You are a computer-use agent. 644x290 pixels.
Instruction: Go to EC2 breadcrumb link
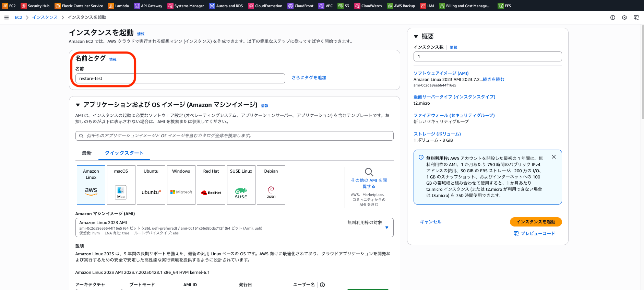(x=19, y=18)
